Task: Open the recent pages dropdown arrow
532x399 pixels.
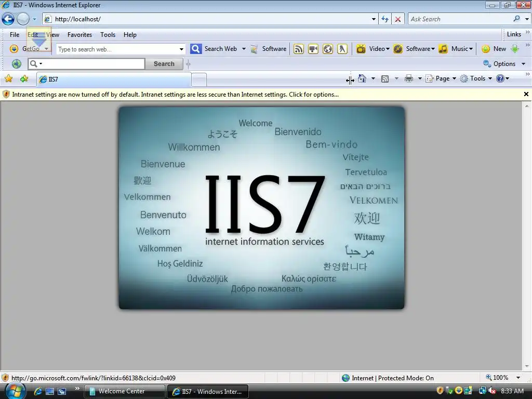Action: 34,19
